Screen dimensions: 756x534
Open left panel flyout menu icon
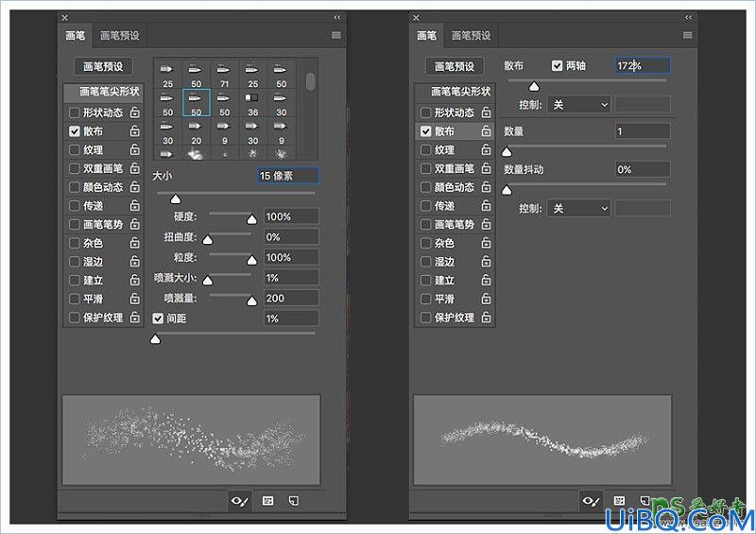(336, 35)
